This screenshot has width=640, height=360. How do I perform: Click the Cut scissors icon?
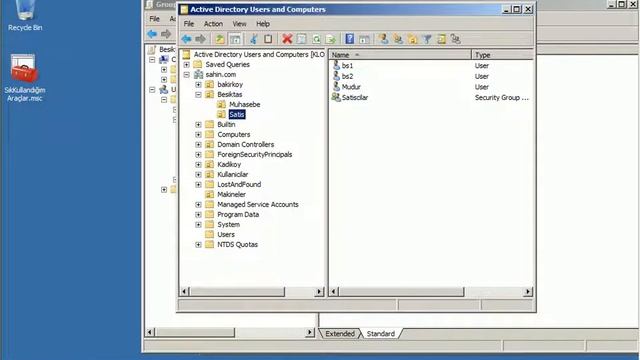tap(253, 39)
